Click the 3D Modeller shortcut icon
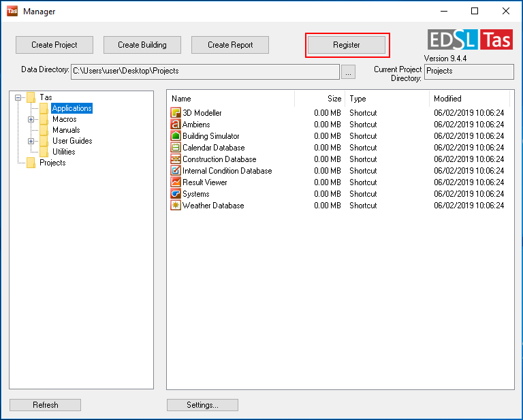The image size is (523, 420). (176, 113)
